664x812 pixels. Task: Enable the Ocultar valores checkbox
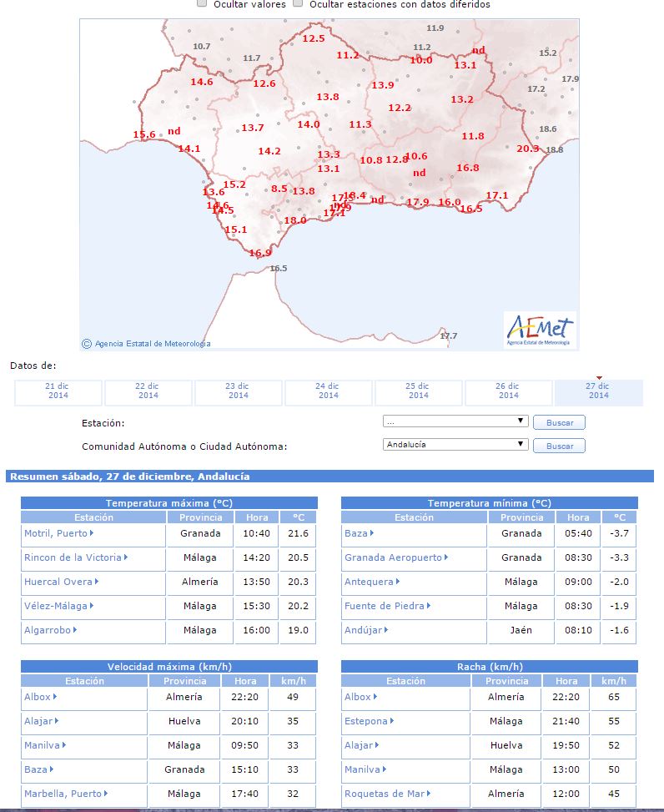202,4
